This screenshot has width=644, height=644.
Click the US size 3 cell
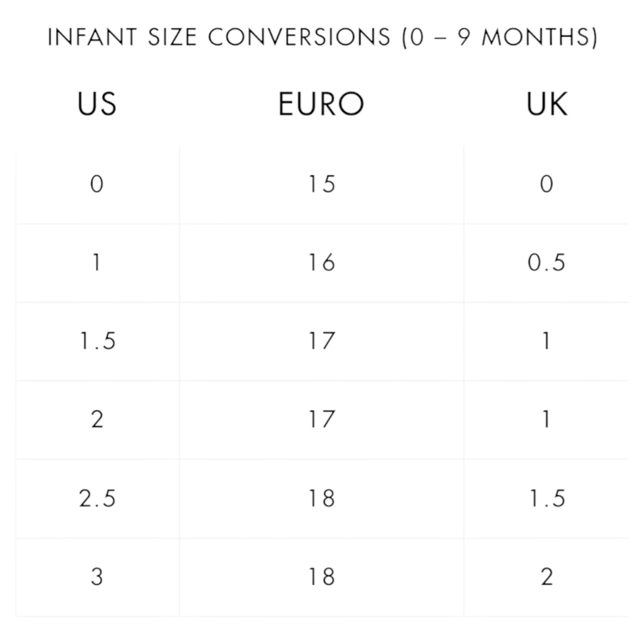[97, 577]
